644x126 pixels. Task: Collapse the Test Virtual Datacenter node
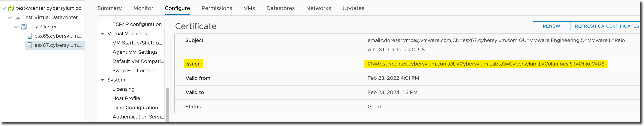(10, 18)
